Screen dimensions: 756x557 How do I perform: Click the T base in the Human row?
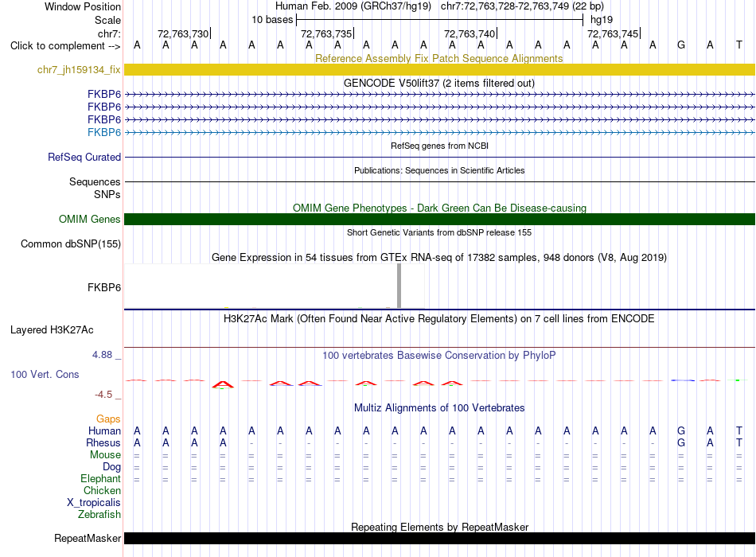click(739, 430)
